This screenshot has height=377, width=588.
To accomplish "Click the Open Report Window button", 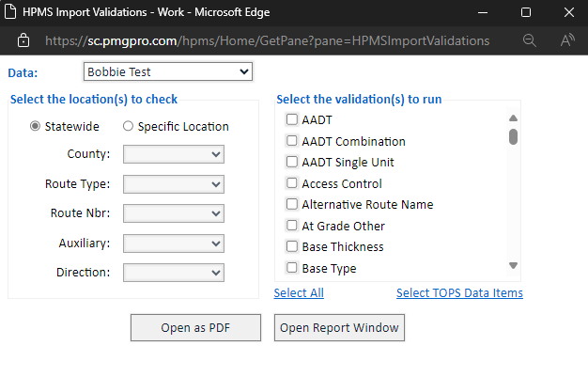I will pyautogui.click(x=339, y=328).
